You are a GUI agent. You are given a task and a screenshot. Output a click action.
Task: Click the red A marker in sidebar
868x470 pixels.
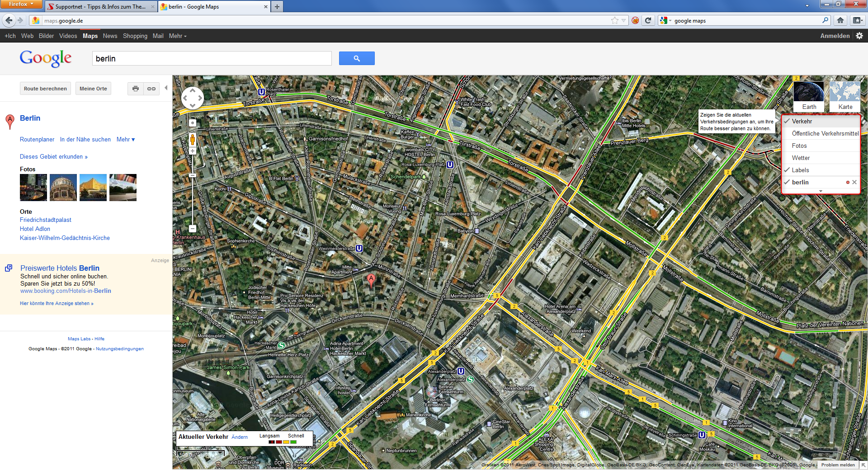9,120
